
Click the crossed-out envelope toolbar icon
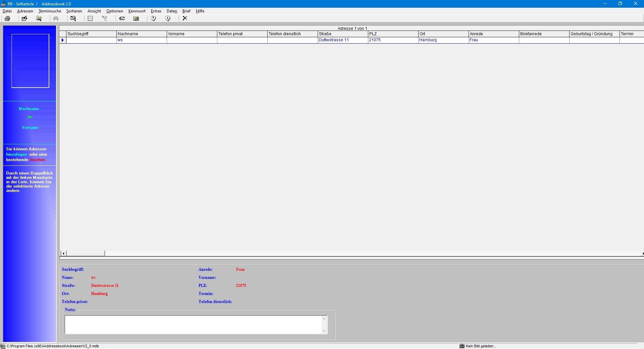click(x=73, y=18)
